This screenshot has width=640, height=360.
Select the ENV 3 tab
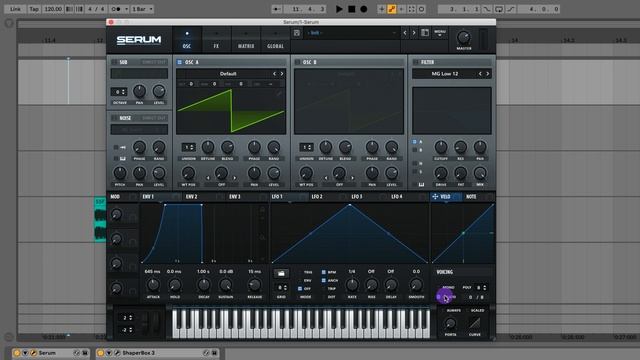(235, 197)
